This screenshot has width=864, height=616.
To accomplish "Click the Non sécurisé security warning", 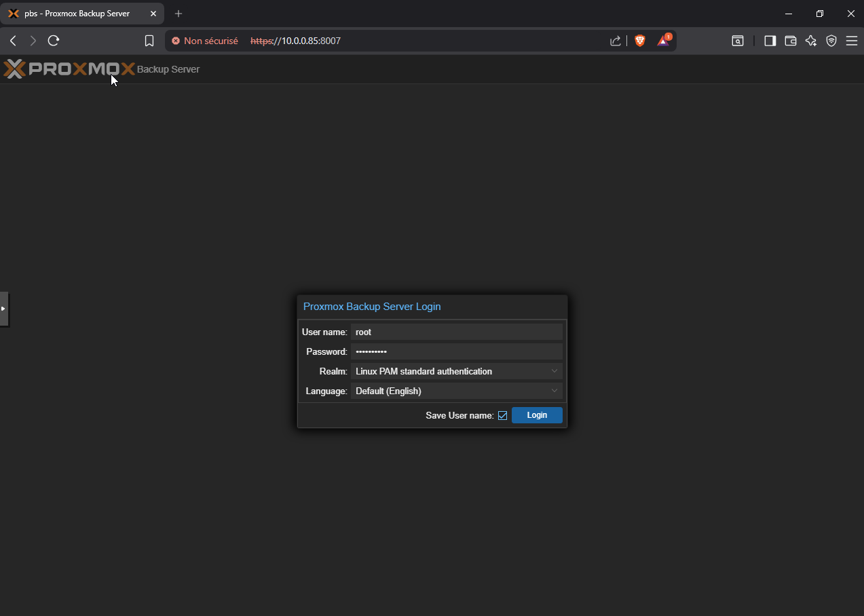I will [205, 41].
